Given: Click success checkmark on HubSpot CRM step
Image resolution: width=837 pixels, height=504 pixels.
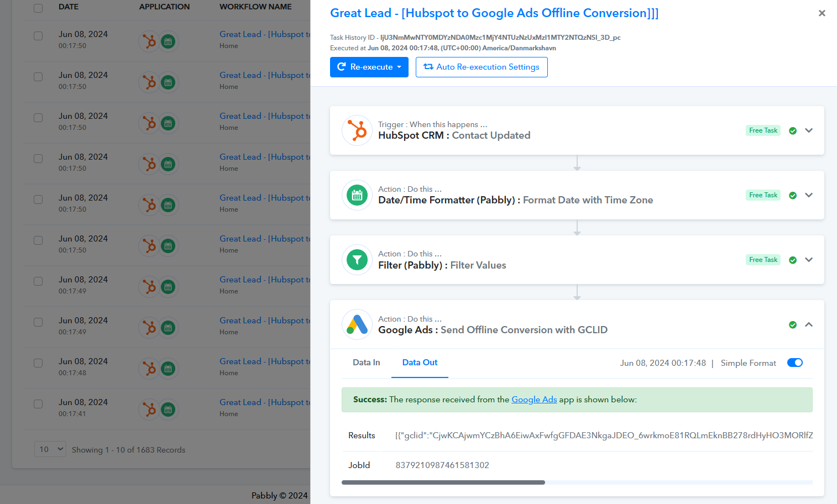Looking at the screenshot, I should [793, 131].
